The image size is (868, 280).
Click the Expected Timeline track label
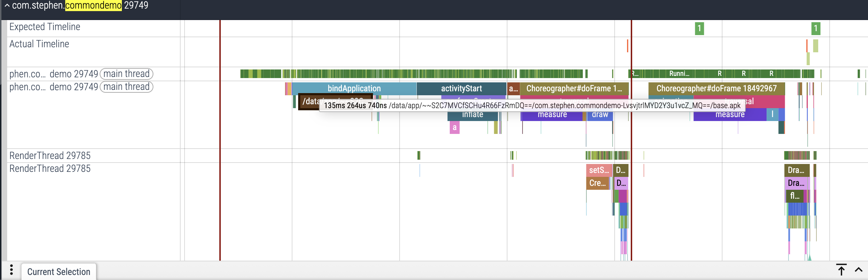tap(45, 27)
